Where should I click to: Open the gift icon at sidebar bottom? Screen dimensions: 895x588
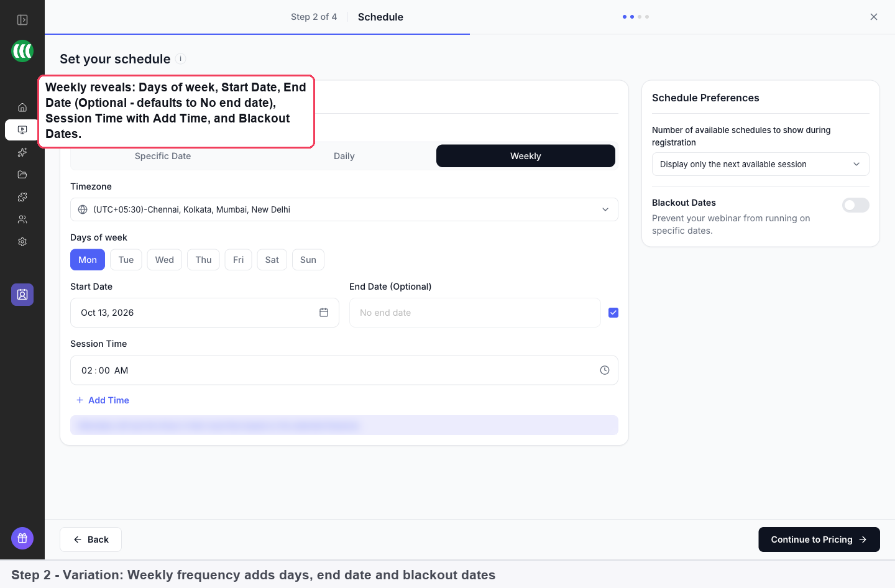22,538
